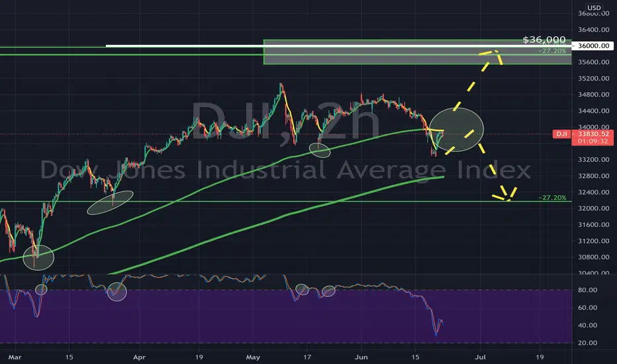Select the -27.20% label inside green zone
The width and height of the screenshot is (617, 364).
(553, 51)
